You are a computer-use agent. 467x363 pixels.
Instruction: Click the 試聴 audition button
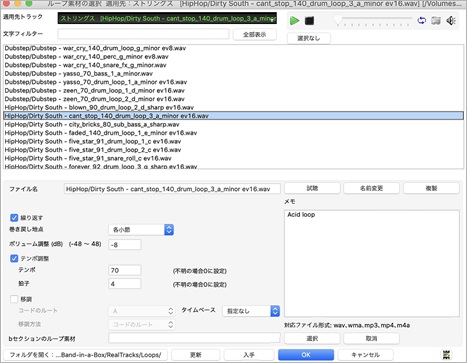coord(312,188)
